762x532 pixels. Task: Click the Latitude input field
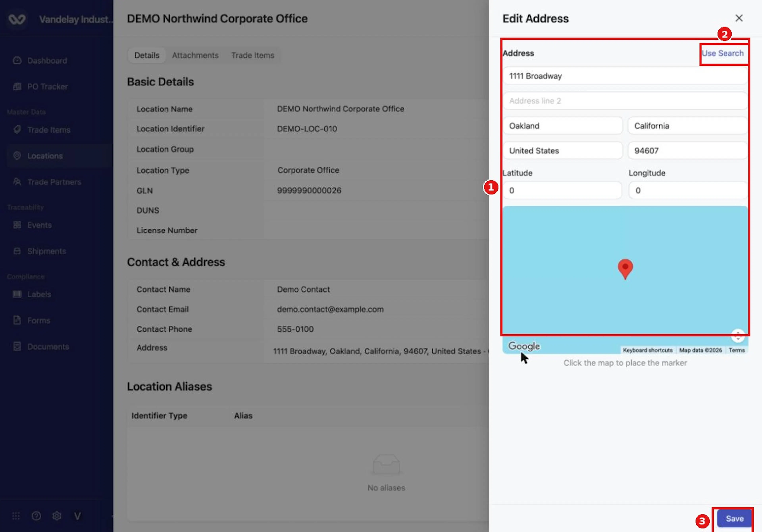(562, 191)
